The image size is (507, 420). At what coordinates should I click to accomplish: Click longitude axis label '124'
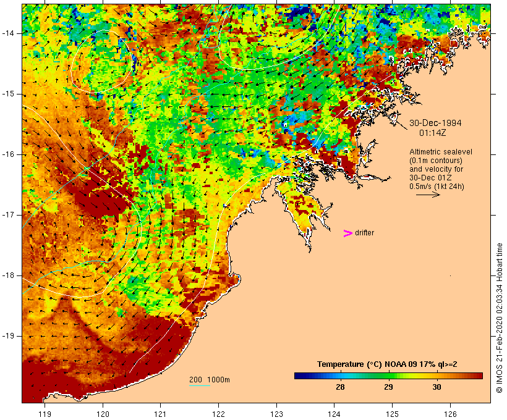coord(334,414)
